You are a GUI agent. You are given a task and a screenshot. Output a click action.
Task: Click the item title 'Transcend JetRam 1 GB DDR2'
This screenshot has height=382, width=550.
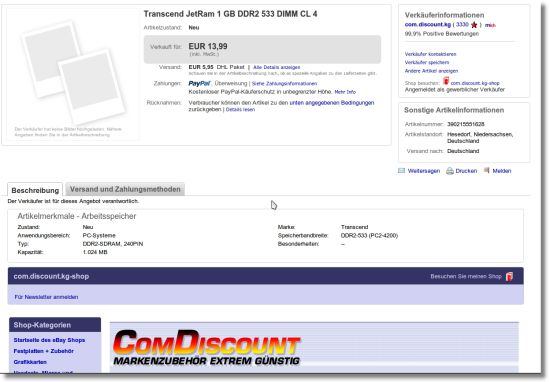(230, 14)
